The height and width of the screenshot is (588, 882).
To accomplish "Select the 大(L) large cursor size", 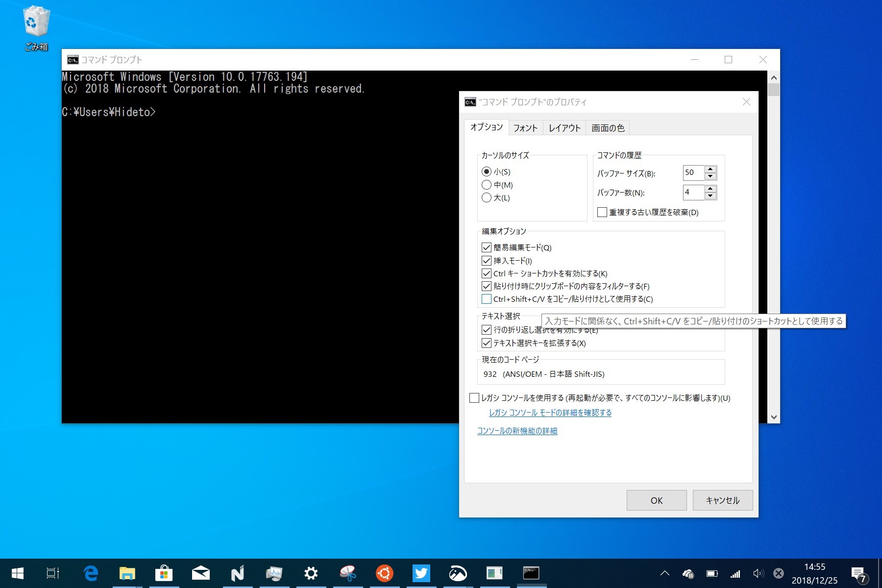I will pos(496,197).
